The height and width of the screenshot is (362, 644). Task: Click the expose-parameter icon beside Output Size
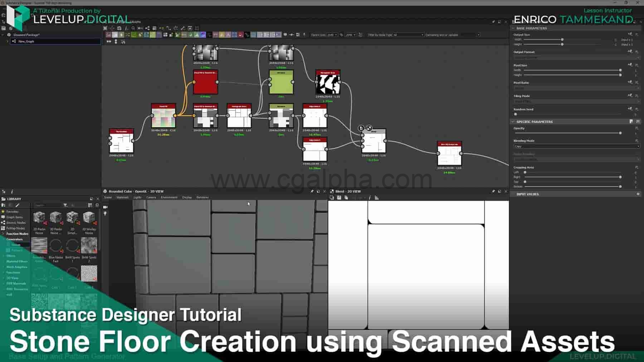(630, 35)
